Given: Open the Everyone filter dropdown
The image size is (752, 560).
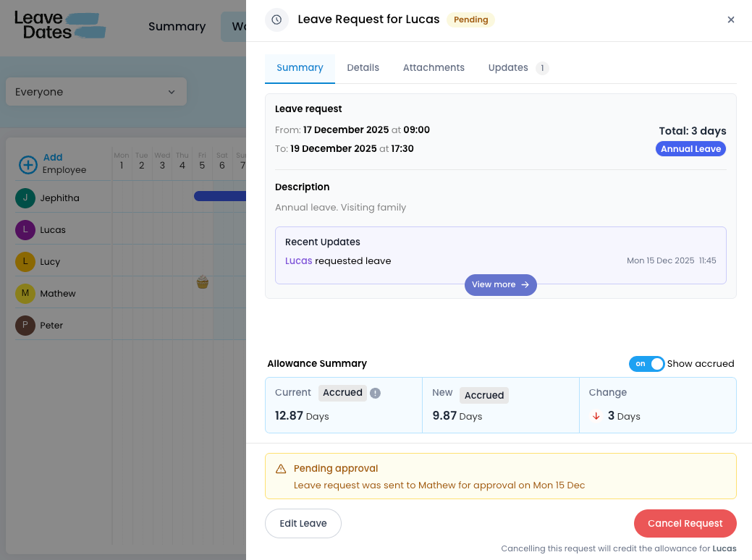Looking at the screenshot, I should pos(96,92).
